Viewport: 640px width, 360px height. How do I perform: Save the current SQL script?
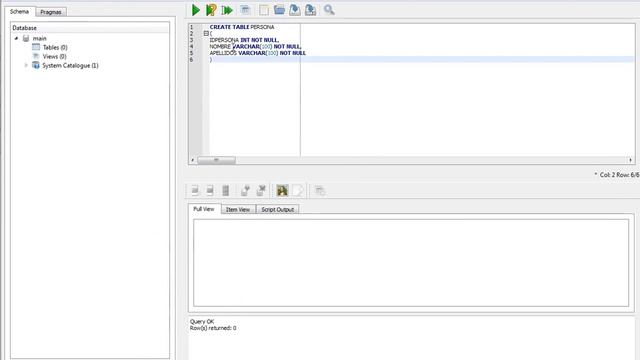click(x=295, y=10)
